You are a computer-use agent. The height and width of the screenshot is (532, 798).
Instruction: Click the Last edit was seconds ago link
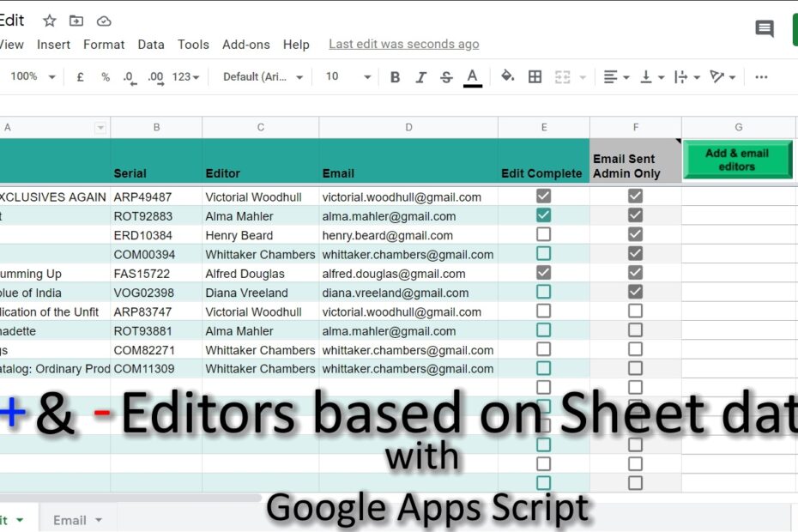tap(403, 45)
